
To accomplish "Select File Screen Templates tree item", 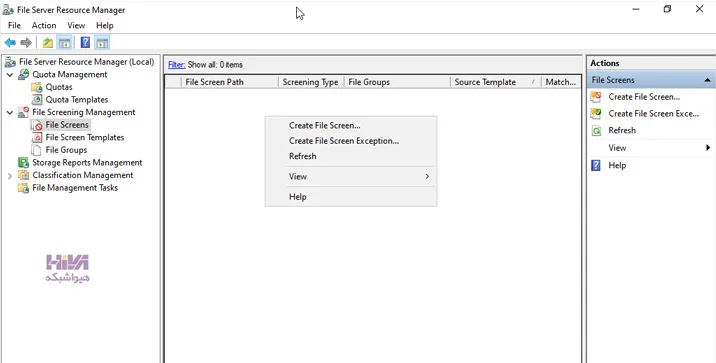I will pos(84,137).
